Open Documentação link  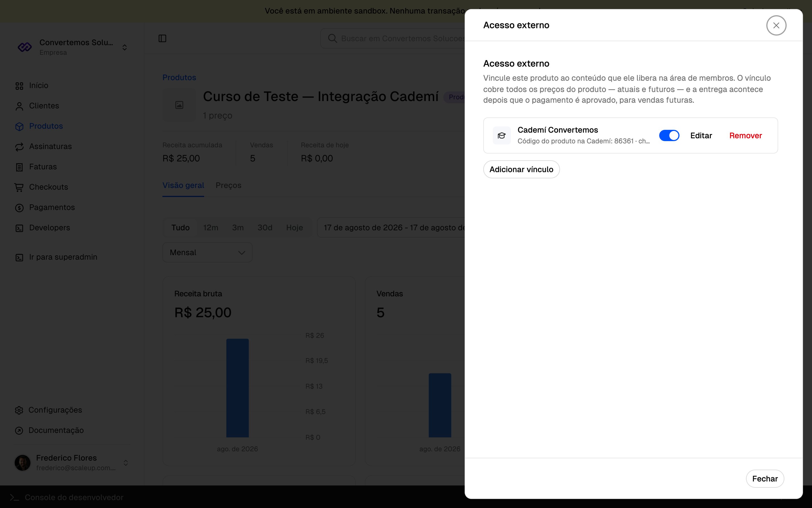coord(56,430)
